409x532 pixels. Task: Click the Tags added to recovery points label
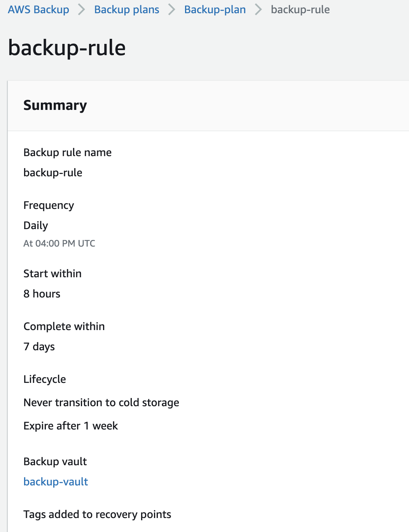pyautogui.click(x=97, y=514)
